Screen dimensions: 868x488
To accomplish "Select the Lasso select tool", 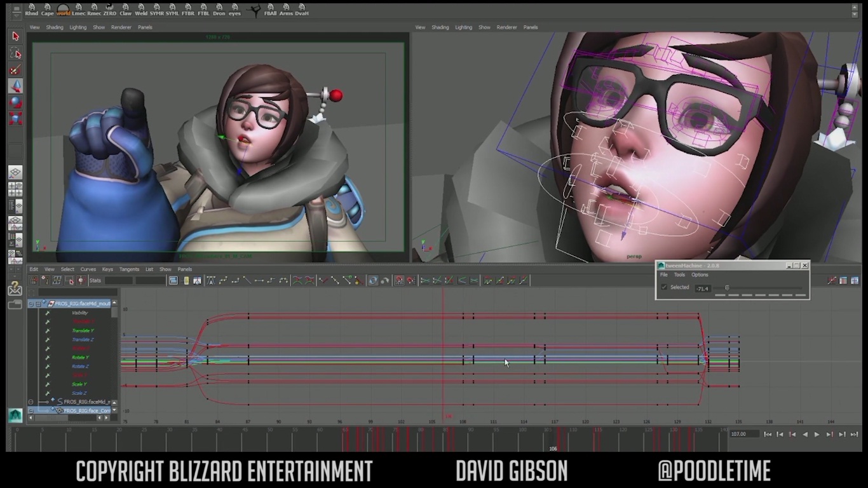I will (x=15, y=53).
